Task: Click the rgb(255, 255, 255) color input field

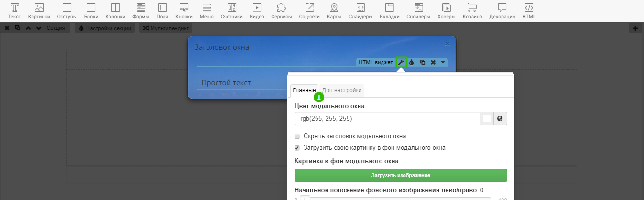Action: coord(387,119)
